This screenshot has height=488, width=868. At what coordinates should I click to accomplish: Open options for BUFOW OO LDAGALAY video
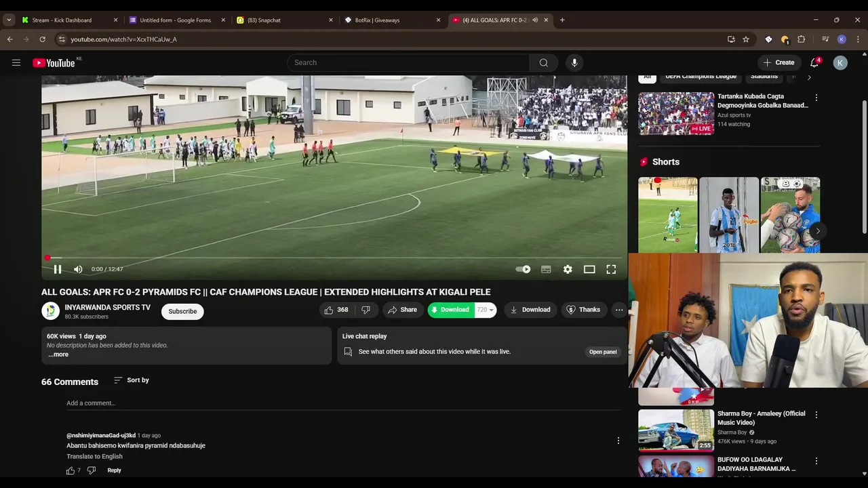(816, 461)
